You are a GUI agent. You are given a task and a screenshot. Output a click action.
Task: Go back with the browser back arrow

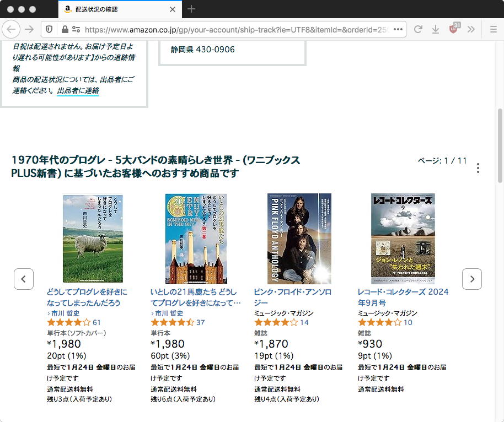11,30
